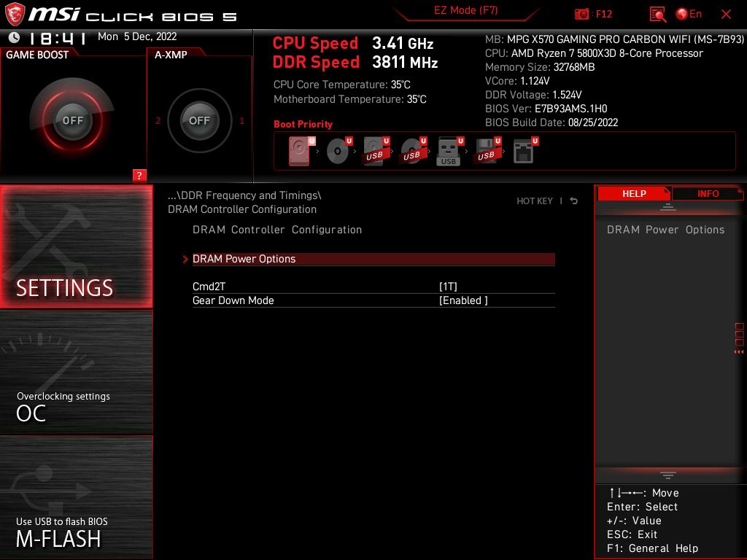Switch to EZ Mode (F7)
Viewport: 747px width, 560px height.
[x=465, y=10]
